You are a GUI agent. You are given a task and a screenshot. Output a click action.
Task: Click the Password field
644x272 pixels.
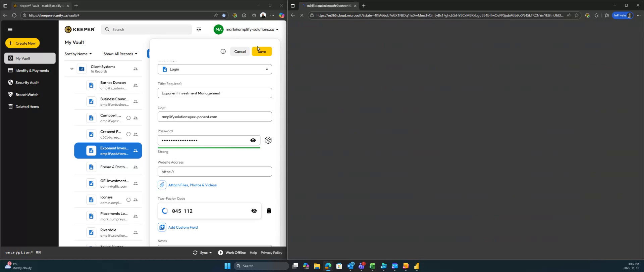[209, 140]
